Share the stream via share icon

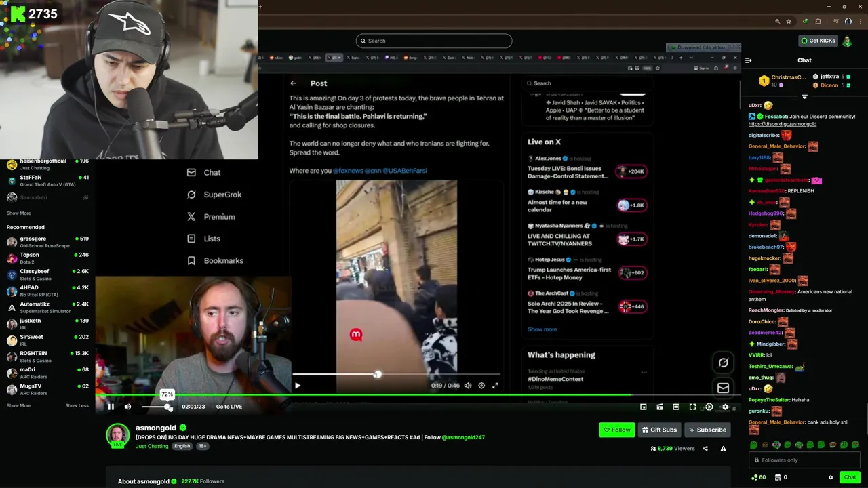point(705,448)
